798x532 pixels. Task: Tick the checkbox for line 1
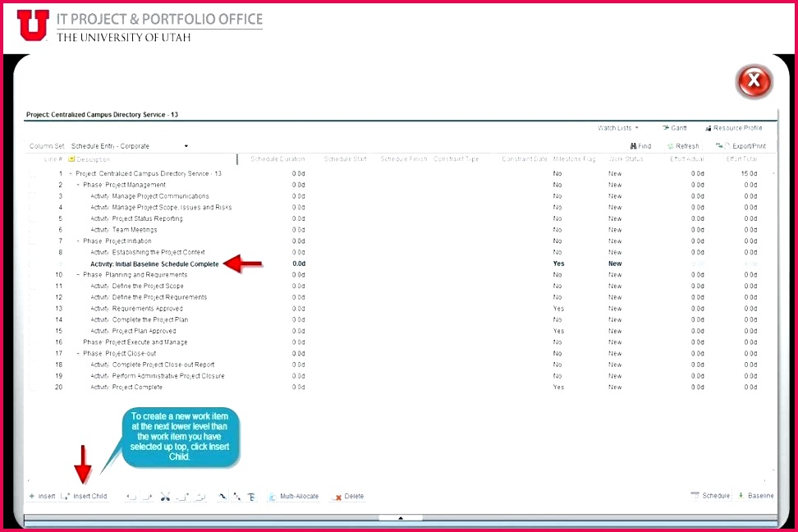pyautogui.click(x=32, y=174)
